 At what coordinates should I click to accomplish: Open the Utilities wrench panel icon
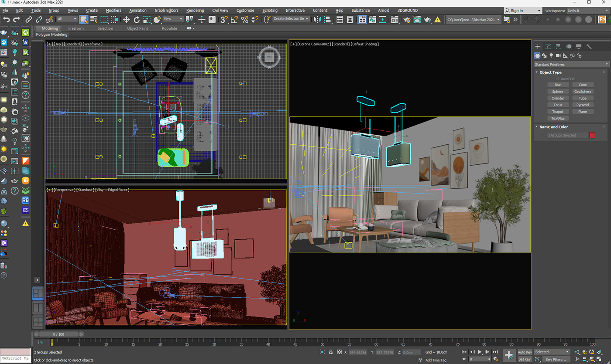pos(589,46)
